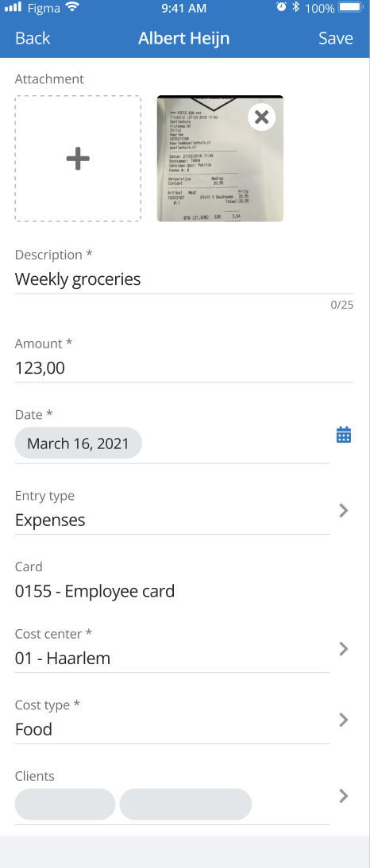Tap the alarm clock status icon
Screen dimensions: 370x868
coord(282,7)
